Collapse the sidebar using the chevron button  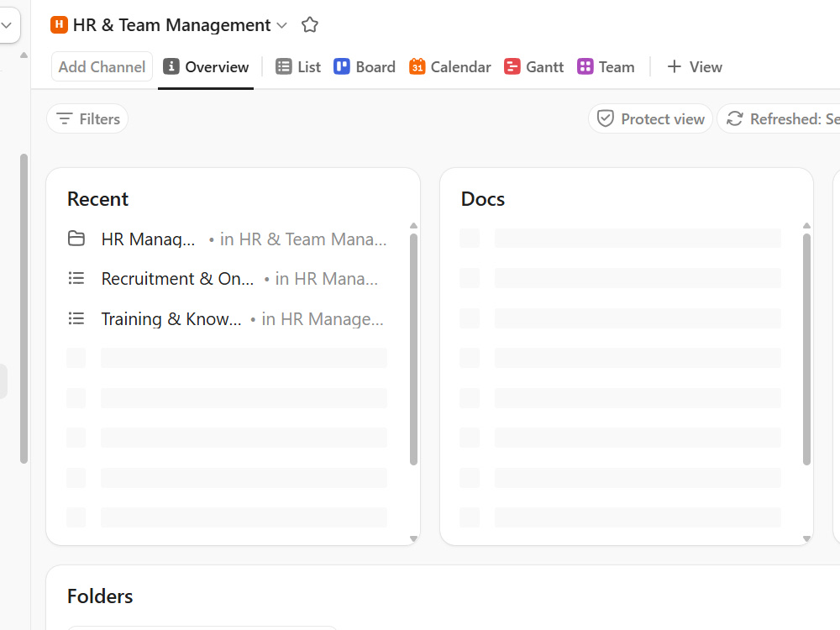coord(7,25)
